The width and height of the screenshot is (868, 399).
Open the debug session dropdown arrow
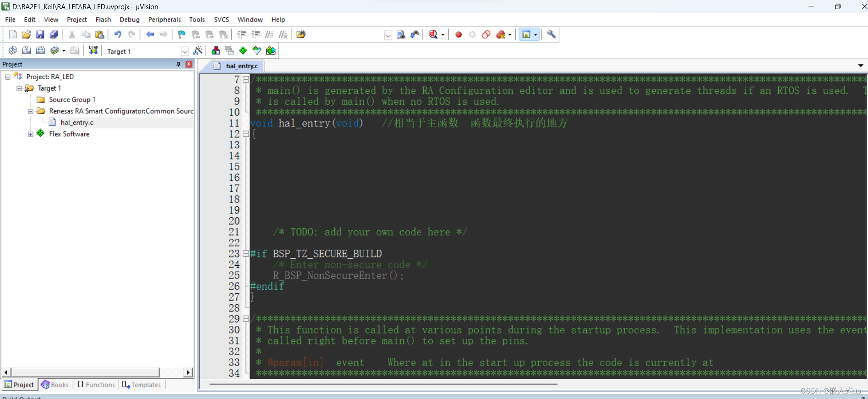point(443,35)
